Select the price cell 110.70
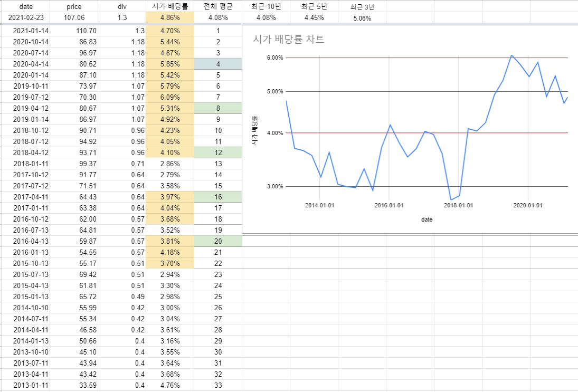 74,31
